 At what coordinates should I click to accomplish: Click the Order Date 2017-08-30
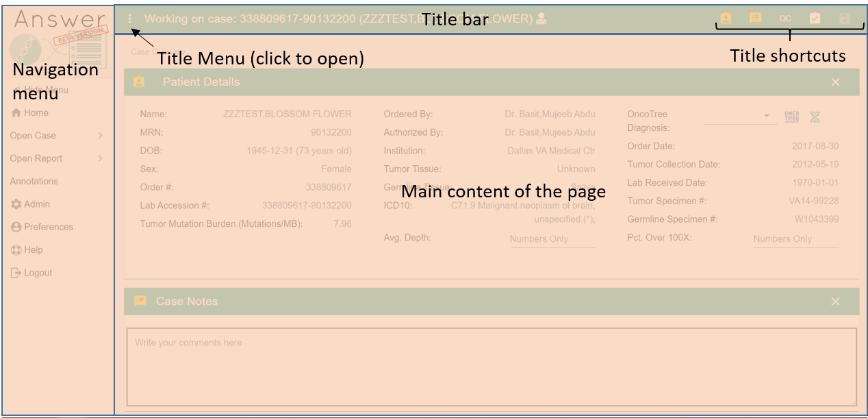pyautogui.click(x=815, y=146)
